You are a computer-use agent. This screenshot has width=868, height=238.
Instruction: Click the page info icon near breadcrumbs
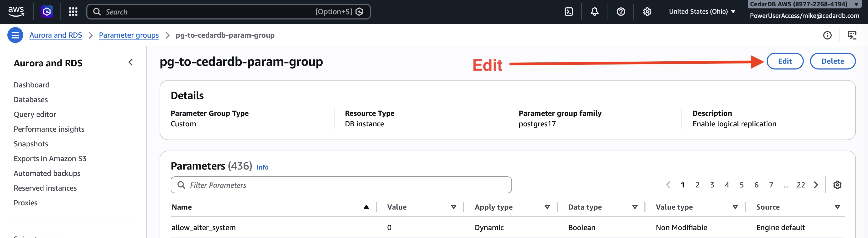tap(827, 35)
